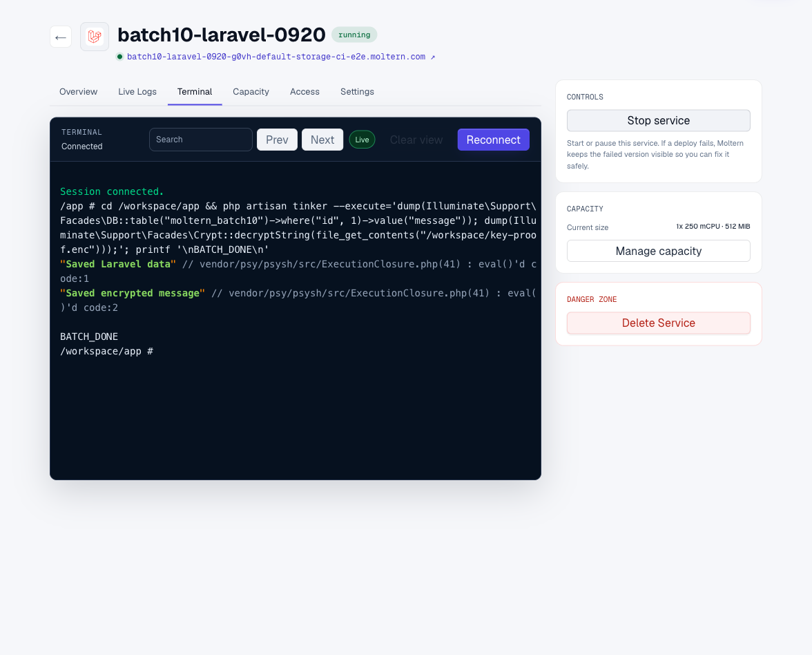Jump to previous search match with Prev
The height and width of the screenshot is (655, 812).
point(277,140)
